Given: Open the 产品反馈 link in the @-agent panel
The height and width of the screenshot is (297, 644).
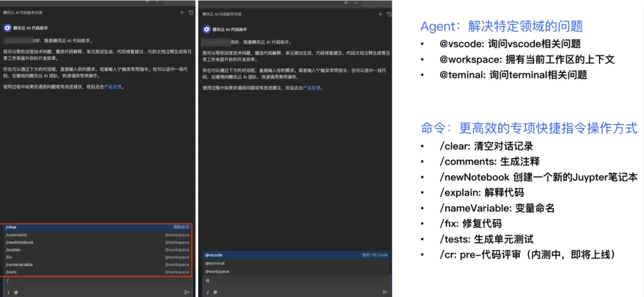Looking at the screenshot, I should coord(312,88).
